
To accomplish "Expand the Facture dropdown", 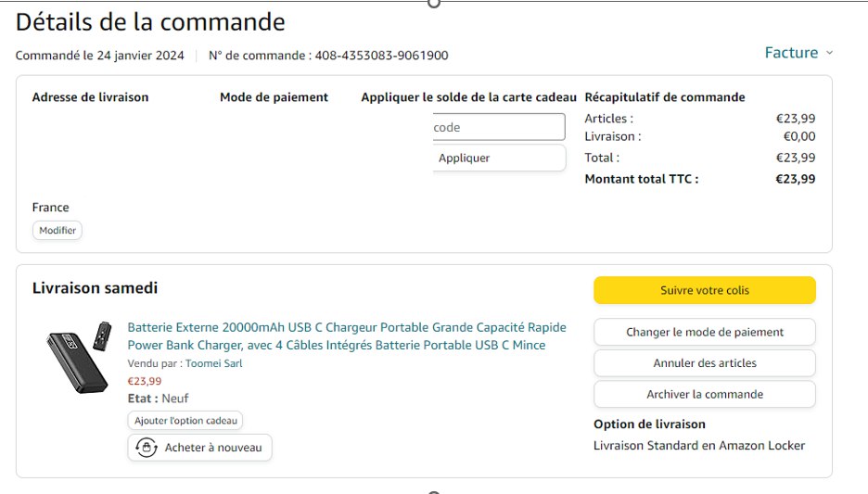I will 798,53.
